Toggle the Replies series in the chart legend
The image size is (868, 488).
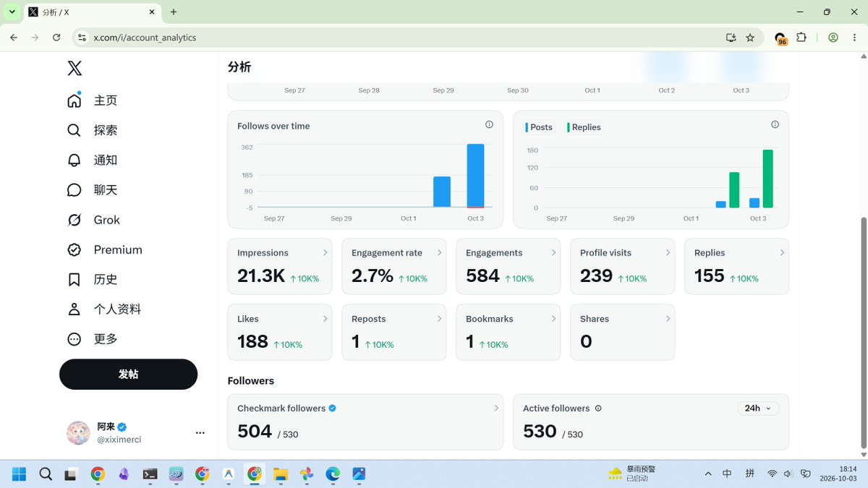pyautogui.click(x=584, y=127)
